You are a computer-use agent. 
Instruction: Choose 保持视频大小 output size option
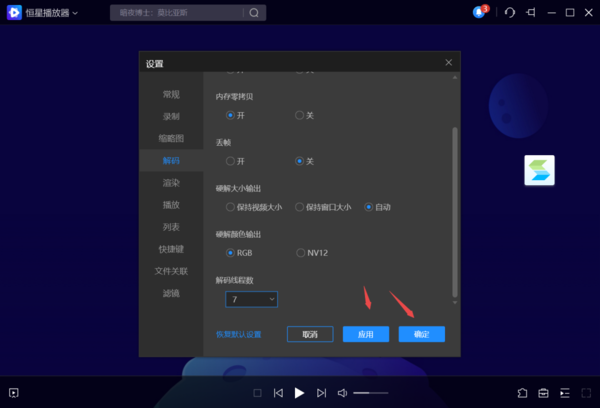(x=231, y=207)
